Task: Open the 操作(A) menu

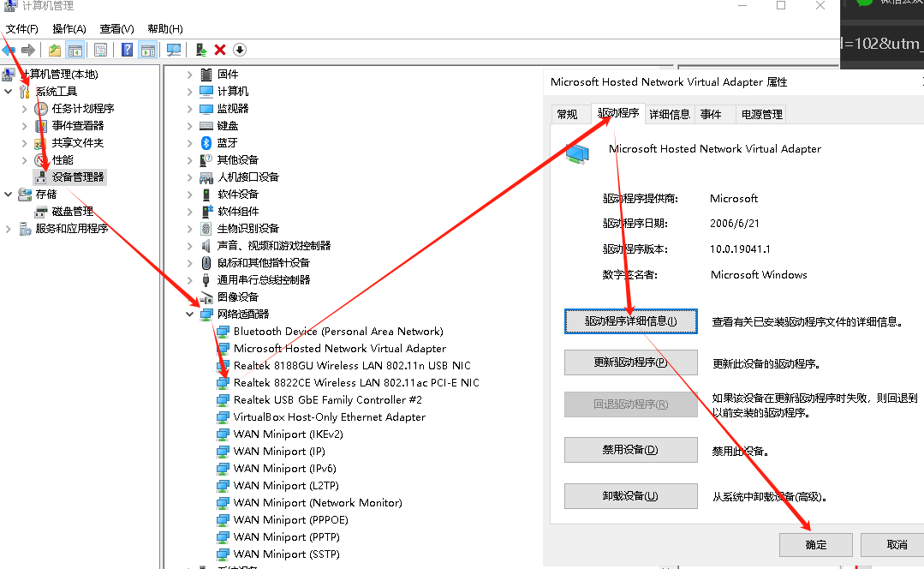Action: pos(69,29)
